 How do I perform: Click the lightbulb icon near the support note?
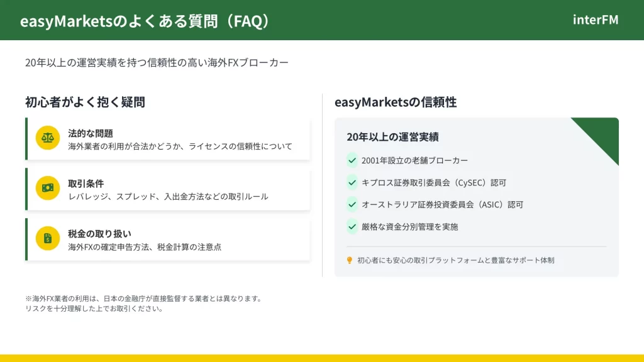350,260
